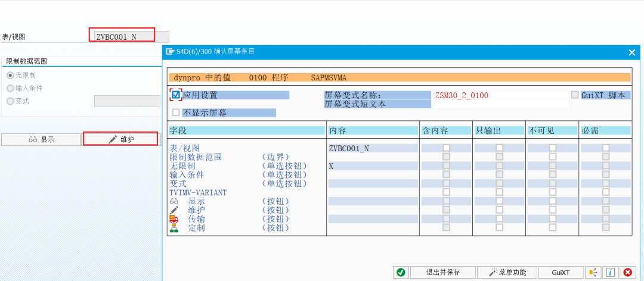Click the red cancel icon in dialog footer
The width and height of the screenshot is (644, 281).
627,273
